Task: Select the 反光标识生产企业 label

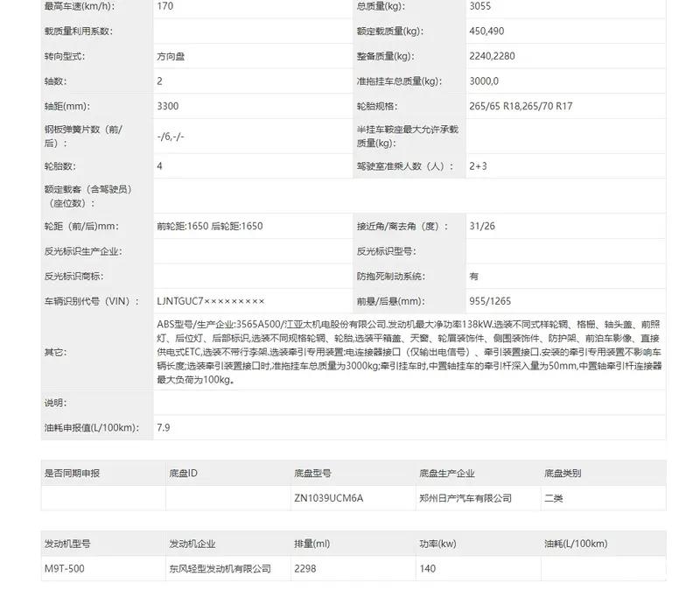Action: [82, 251]
